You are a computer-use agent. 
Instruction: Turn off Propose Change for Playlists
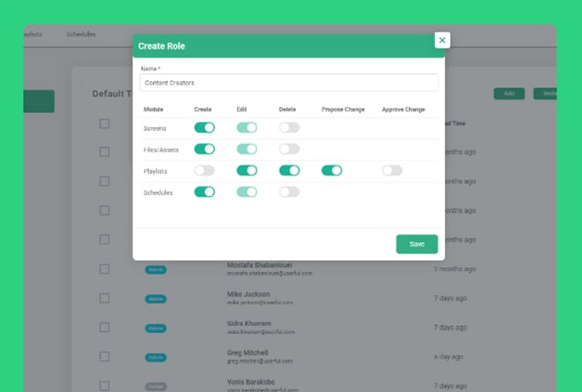332,170
